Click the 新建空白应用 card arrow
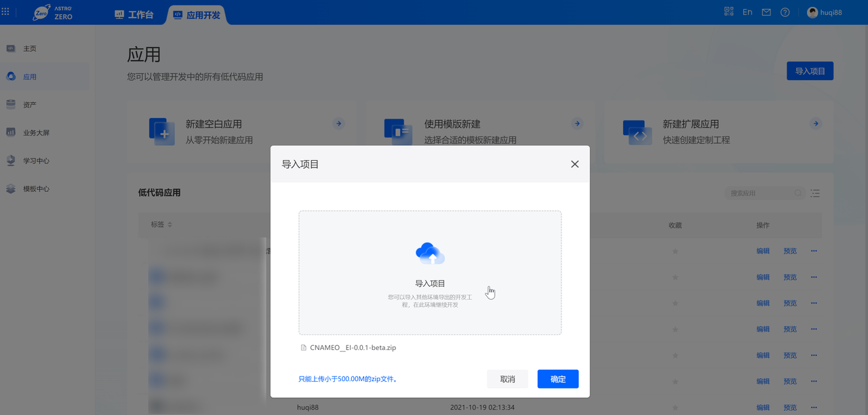Screen dimensions: 868x415 [x=338, y=123]
